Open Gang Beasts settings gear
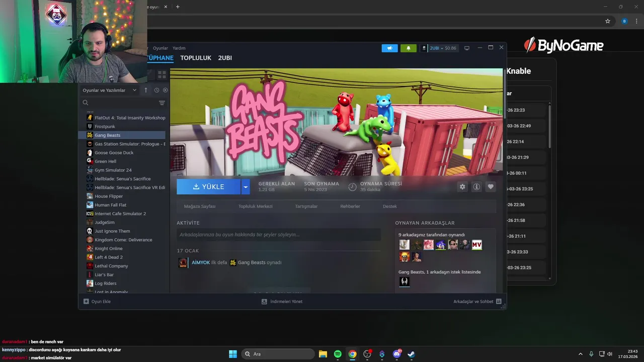 point(462,187)
